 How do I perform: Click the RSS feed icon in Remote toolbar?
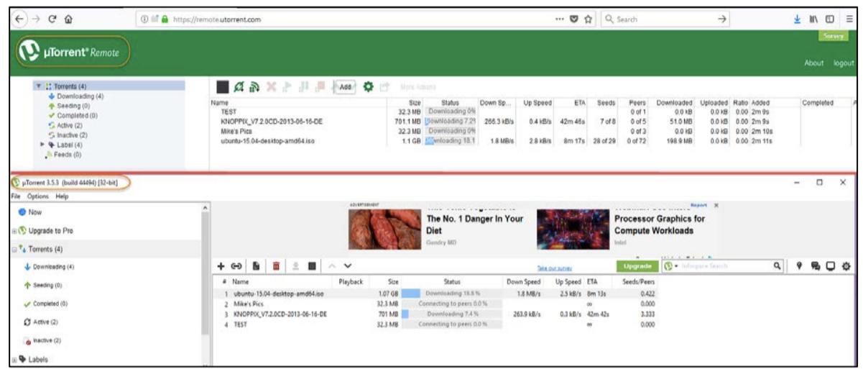[x=254, y=86]
